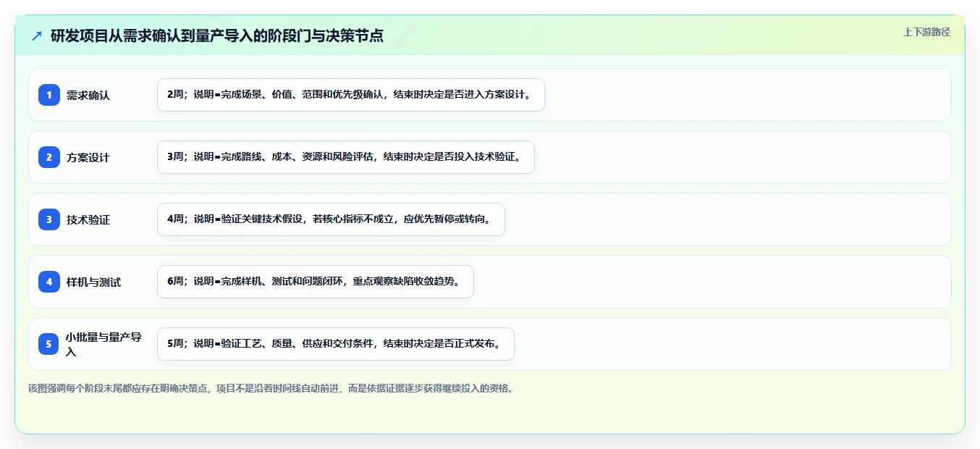Click the step 2 number badge
The image size is (980, 449).
click(49, 157)
